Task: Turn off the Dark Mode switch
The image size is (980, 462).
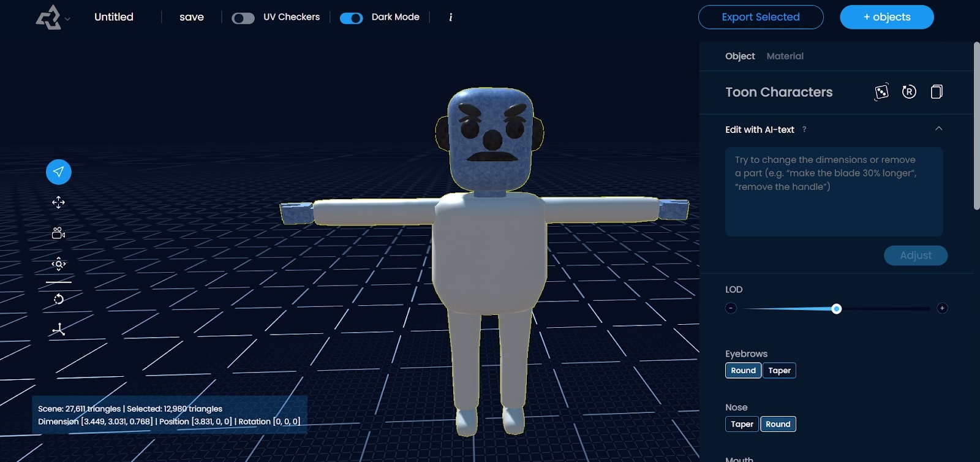Action: click(352, 18)
